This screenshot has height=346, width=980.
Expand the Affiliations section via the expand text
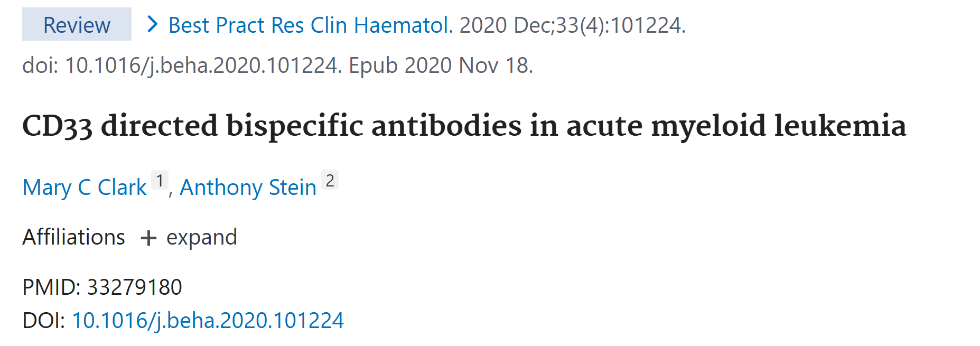tap(201, 237)
